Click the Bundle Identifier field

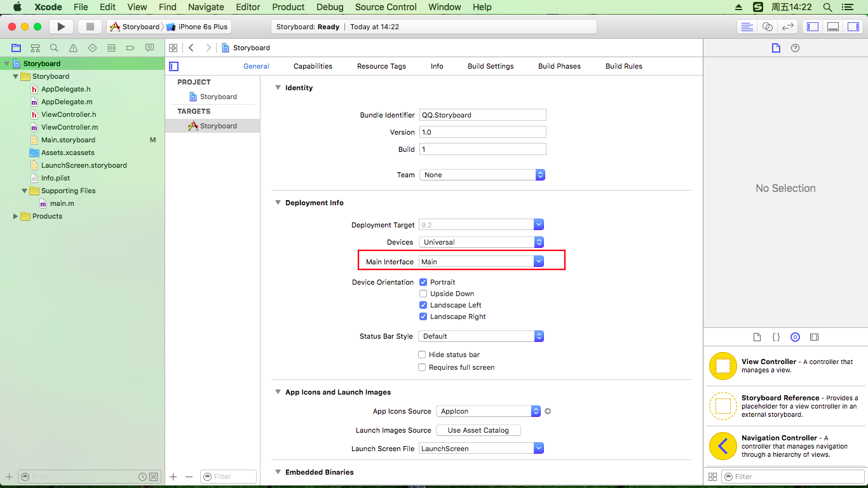[x=482, y=115]
